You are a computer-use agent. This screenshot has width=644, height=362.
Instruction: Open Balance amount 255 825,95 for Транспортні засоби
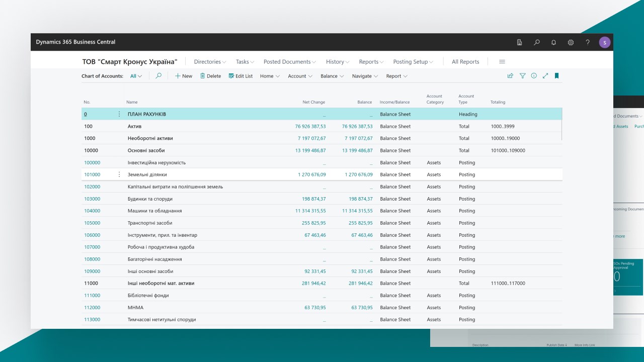coord(361,223)
